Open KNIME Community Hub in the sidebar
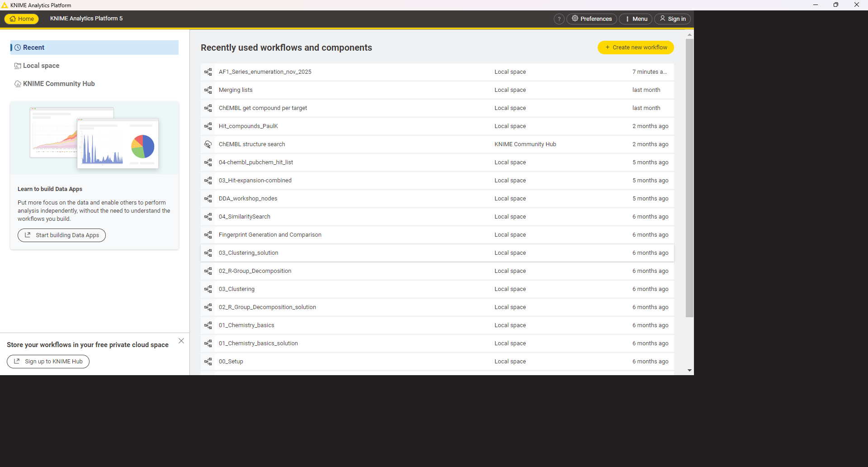 point(59,84)
